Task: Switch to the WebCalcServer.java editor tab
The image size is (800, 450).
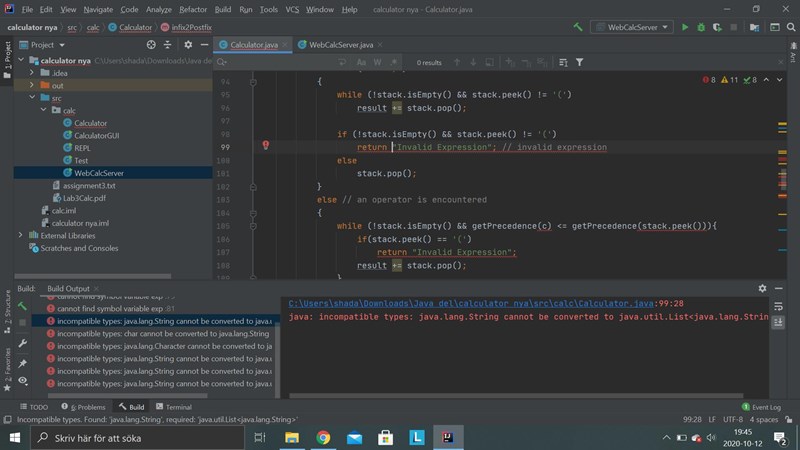Action: [340, 45]
